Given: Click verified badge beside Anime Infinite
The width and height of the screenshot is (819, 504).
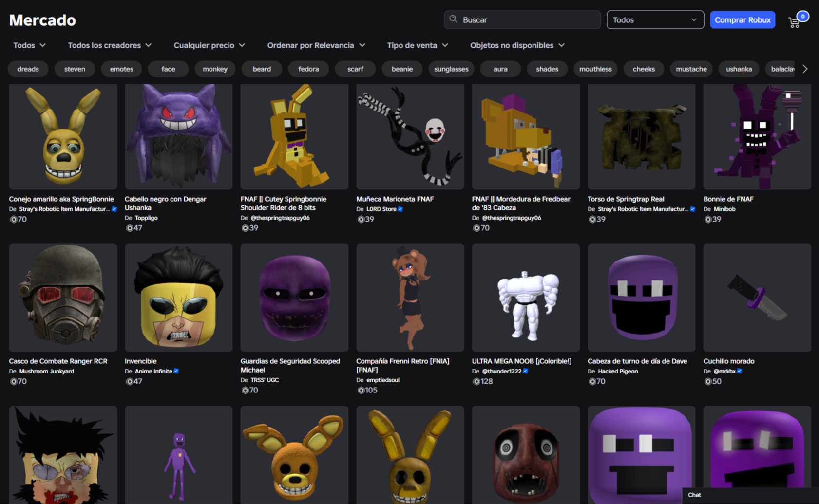Looking at the screenshot, I should pos(176,371).
